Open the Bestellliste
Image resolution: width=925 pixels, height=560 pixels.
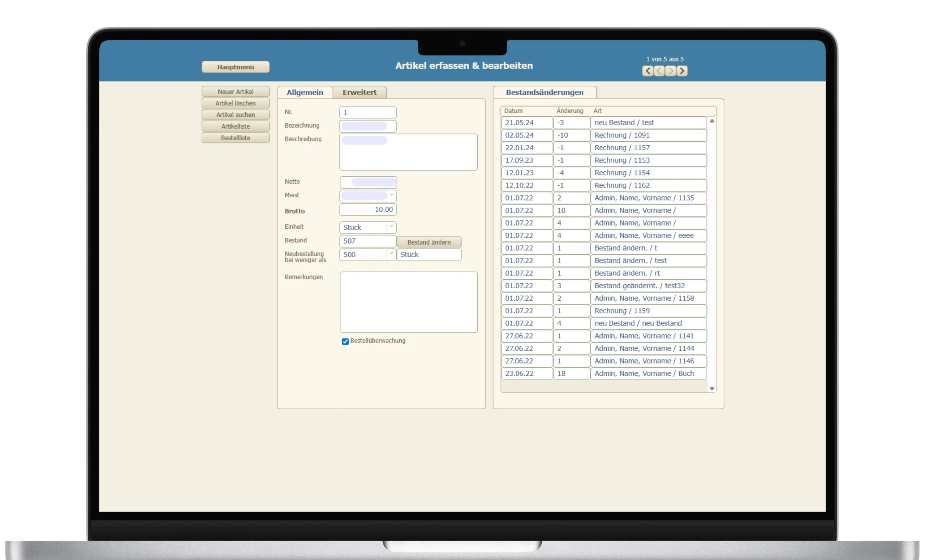point(235,138)
